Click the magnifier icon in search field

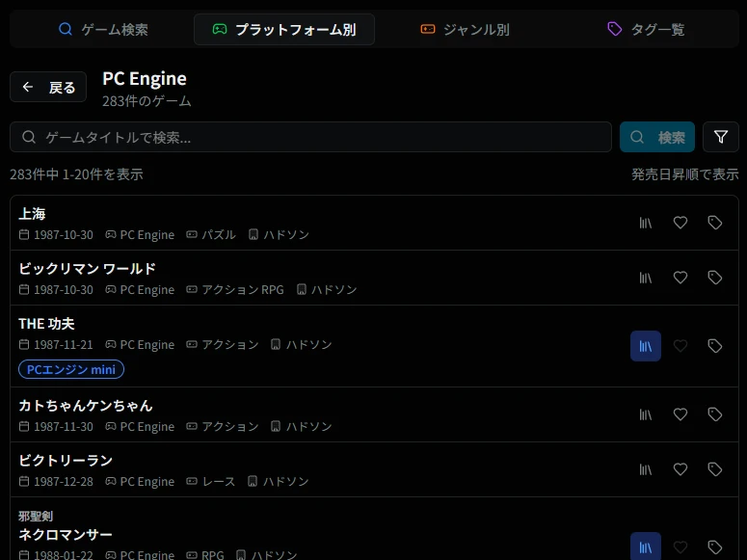(29, 137)
